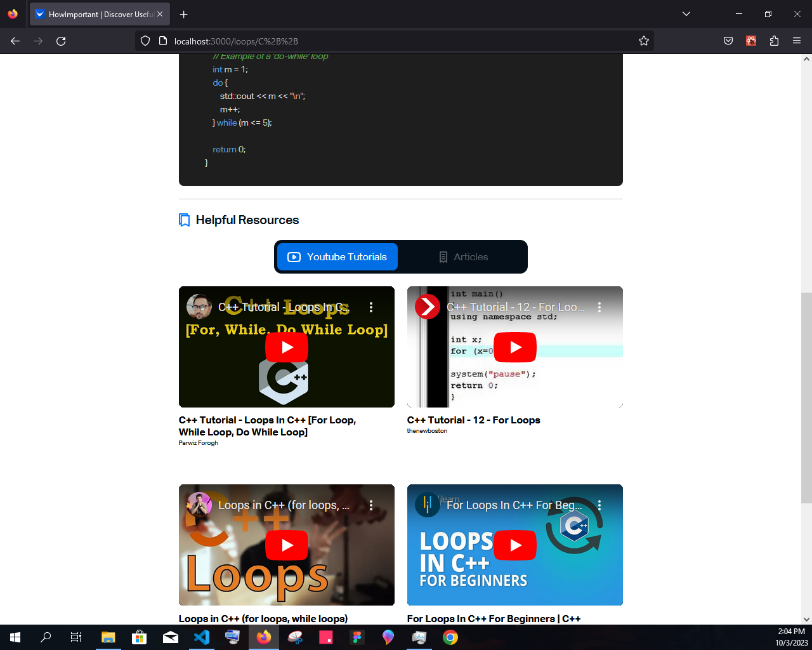Open more options on Parwiz Forogh video
Screen dimensions: 812x650
tap(371, 307)
